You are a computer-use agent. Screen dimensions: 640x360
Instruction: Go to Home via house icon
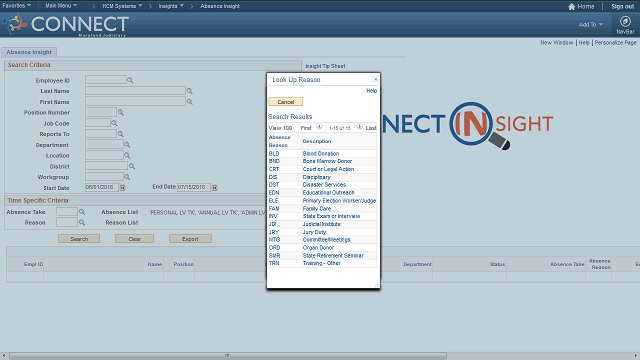pos(571,6)
